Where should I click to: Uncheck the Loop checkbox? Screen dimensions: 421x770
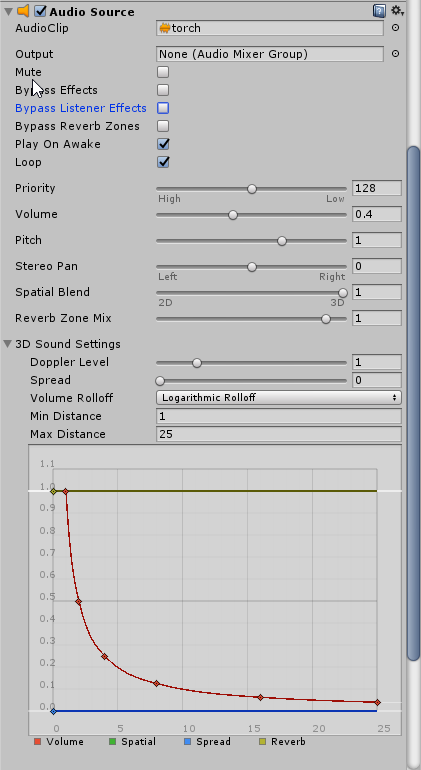coord(163,162)
